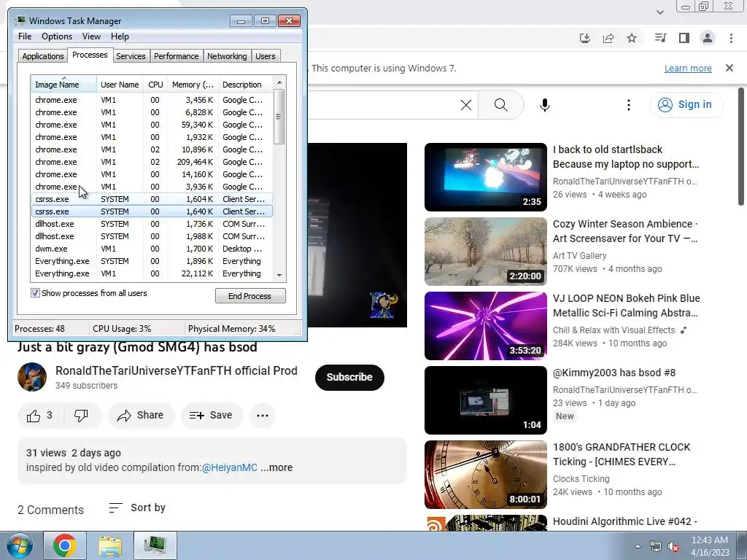Select the dwm.exe process row

[152, 249]
